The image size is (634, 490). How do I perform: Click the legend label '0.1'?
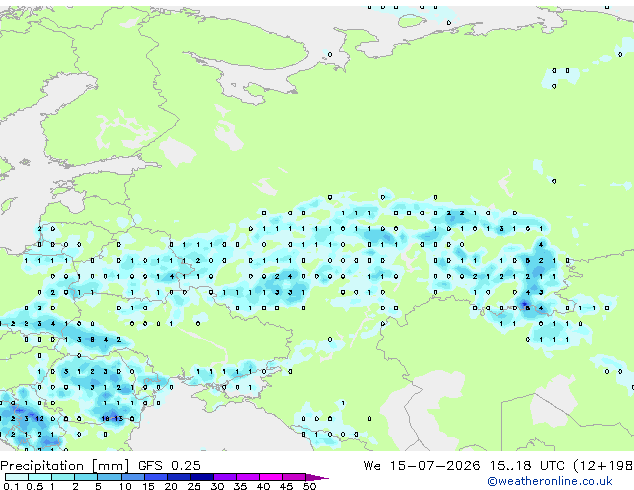pyautogui.click(x=11, y=486)
